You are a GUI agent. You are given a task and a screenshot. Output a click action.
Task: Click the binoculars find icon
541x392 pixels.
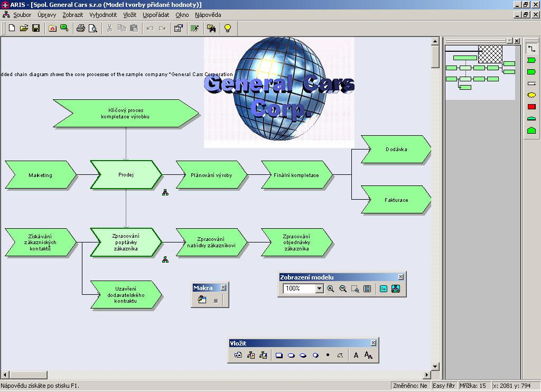[x=211, y=29]
